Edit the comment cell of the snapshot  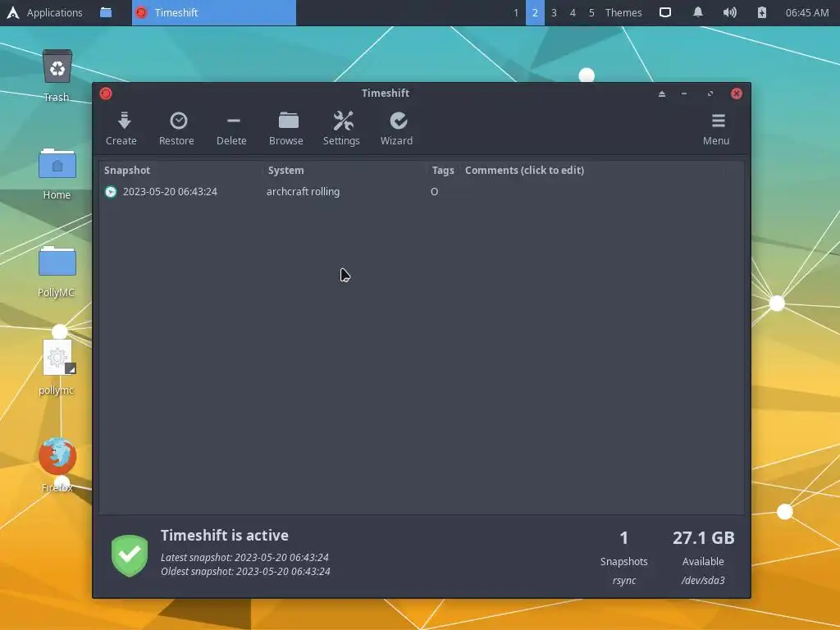click(x=591, y=192)
